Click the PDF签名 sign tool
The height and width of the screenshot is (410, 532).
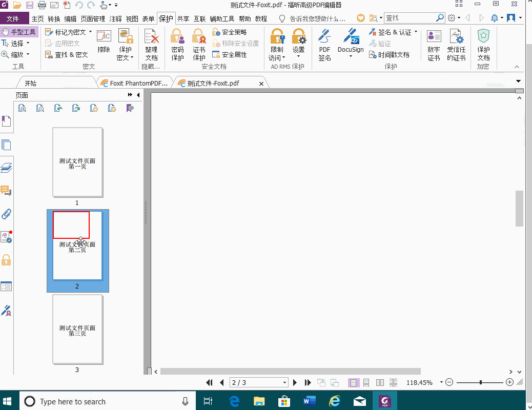(325, 45)
